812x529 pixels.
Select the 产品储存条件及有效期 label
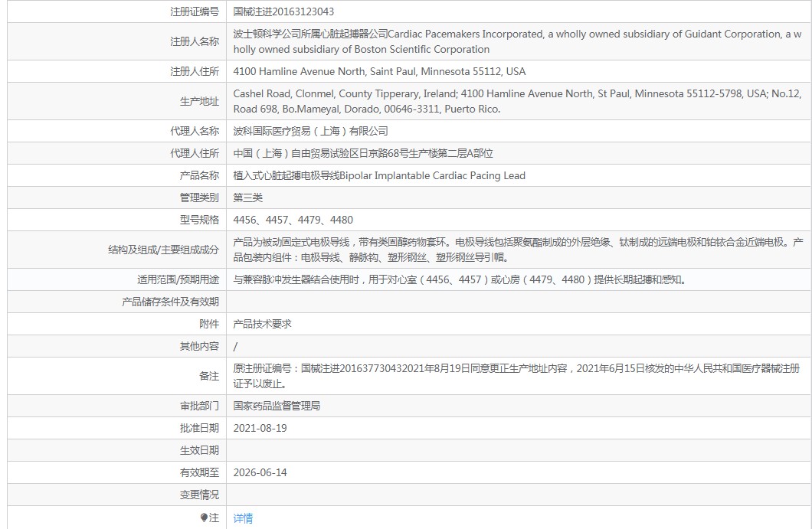pyautogui.click(x=170, y=302)
